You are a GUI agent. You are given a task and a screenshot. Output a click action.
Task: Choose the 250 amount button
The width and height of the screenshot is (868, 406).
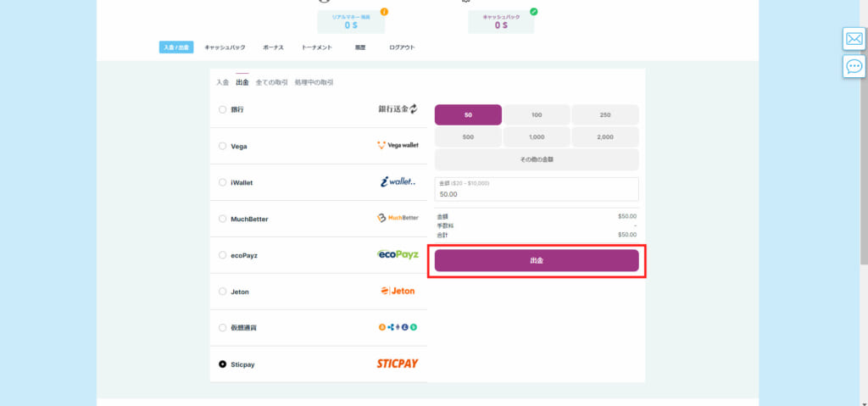tap(605, 114)
